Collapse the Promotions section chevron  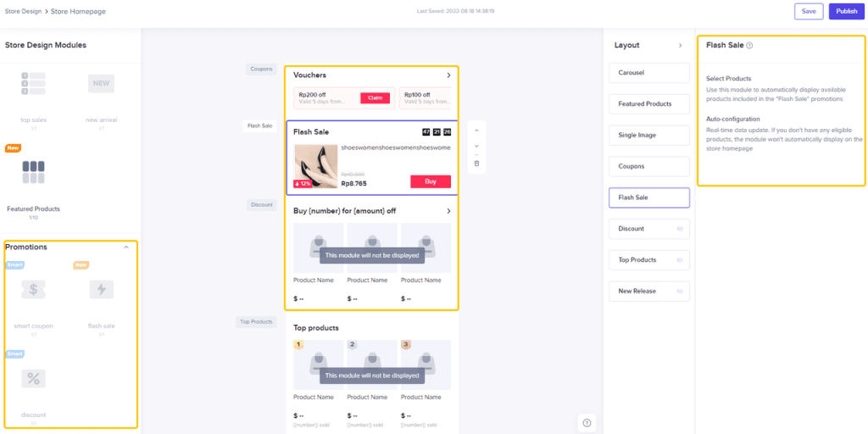(126, 247)
